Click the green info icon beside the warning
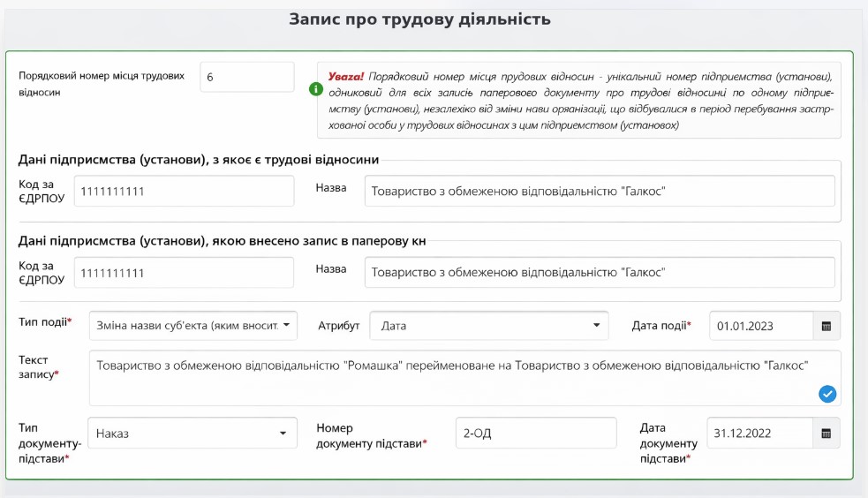 point(315,89)
